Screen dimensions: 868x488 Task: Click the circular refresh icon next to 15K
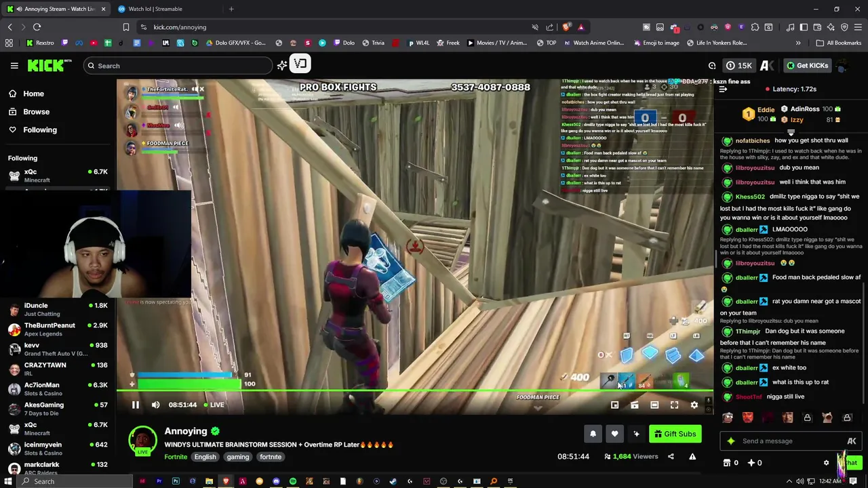pyautogui.click(x=712, y=66)
